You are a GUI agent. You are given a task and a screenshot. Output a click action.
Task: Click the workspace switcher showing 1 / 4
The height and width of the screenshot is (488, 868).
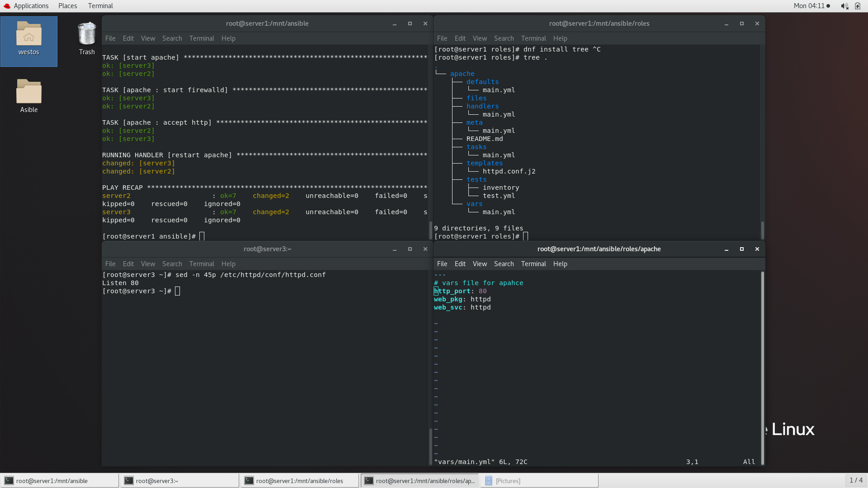[x=855, y=480]
